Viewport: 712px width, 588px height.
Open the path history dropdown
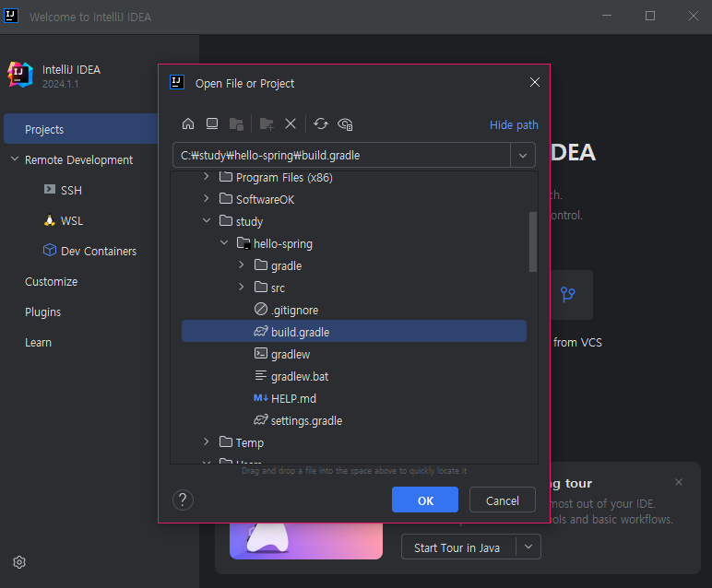pos(523,156)
